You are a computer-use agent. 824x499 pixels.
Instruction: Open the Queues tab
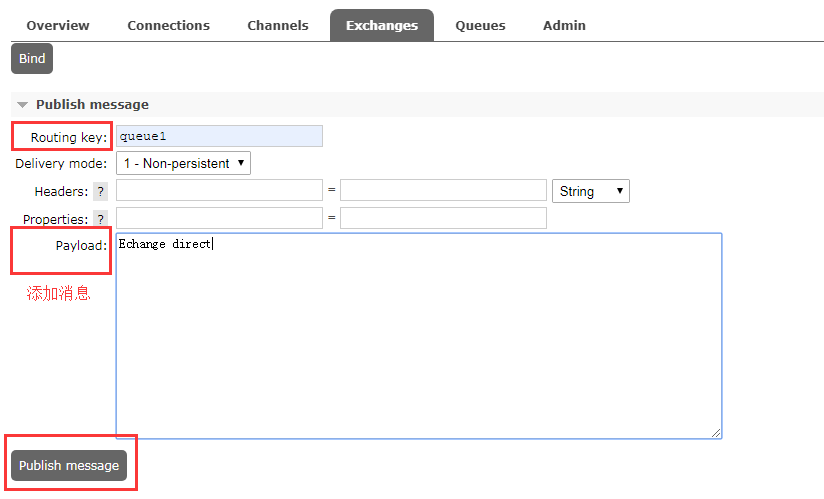coord(480,25)
